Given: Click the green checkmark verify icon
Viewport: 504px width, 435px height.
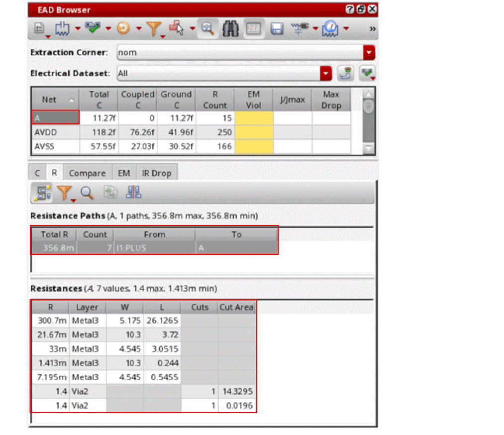Looking at the screenshot, I should pyautogui.click(x=93, y=28).
